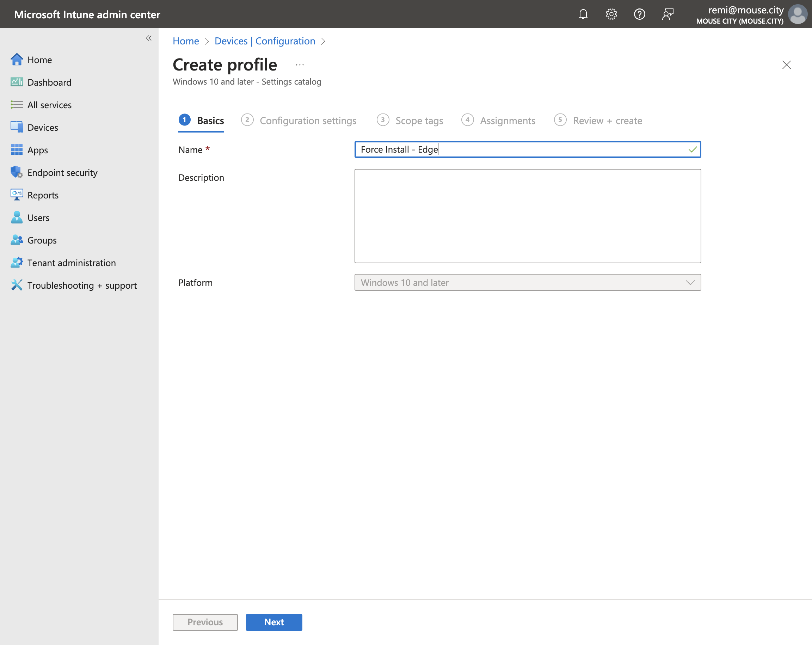Click the remi@mouse.city account name
This screenshot has height=645, width=812.
[x=746, y=10]
